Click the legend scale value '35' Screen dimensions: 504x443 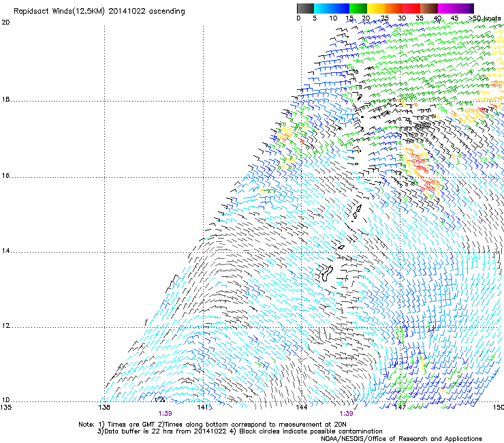(x=419, y=18)
